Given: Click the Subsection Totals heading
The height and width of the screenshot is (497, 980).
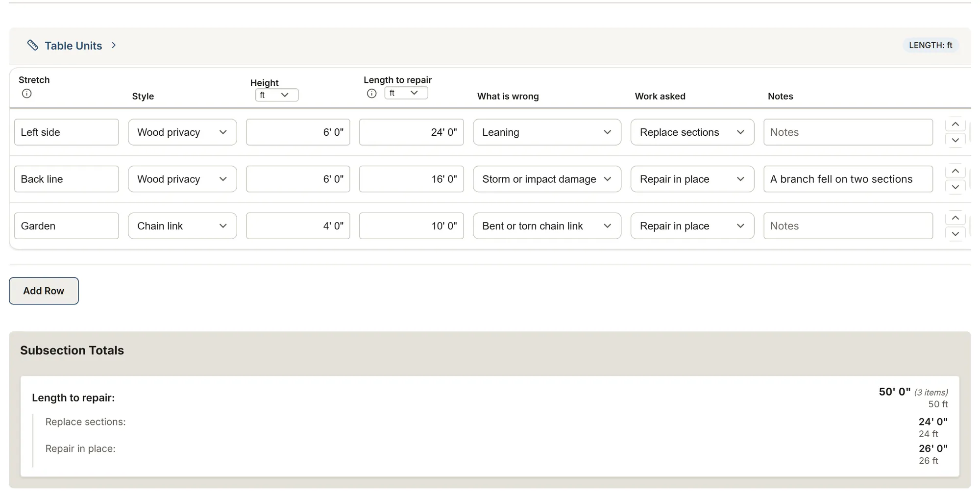Looking at the screenshot, I should pyautogui.click(x=72, y=350).
